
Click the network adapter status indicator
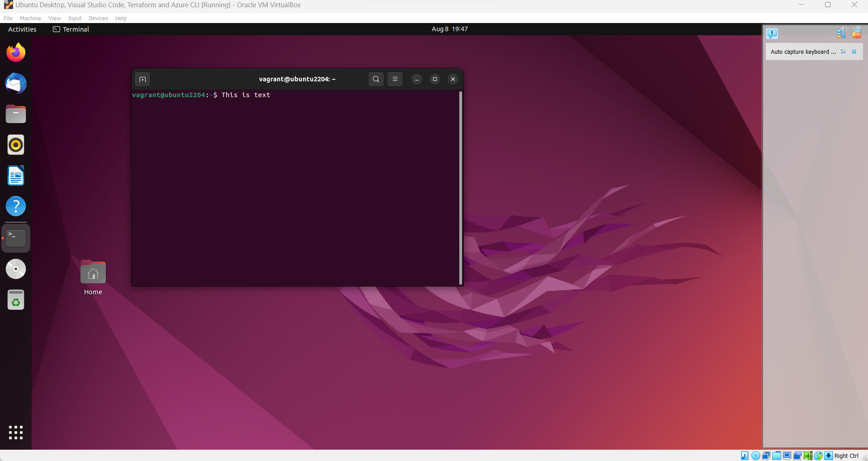tap(808, 456)
